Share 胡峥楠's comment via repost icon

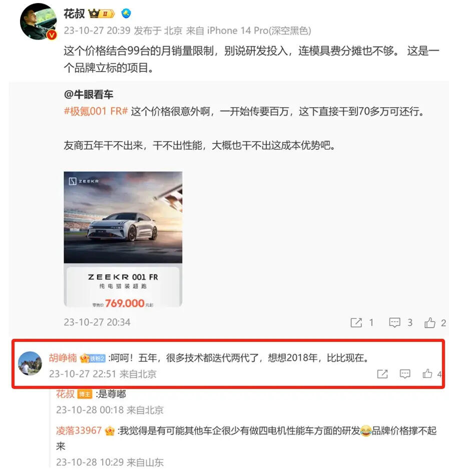click(382, 374)
